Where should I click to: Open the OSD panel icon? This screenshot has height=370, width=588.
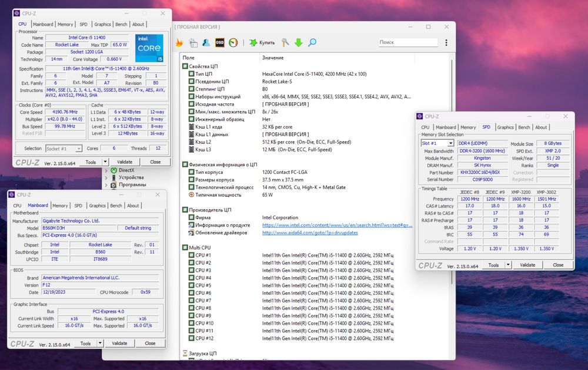(219, 42)
